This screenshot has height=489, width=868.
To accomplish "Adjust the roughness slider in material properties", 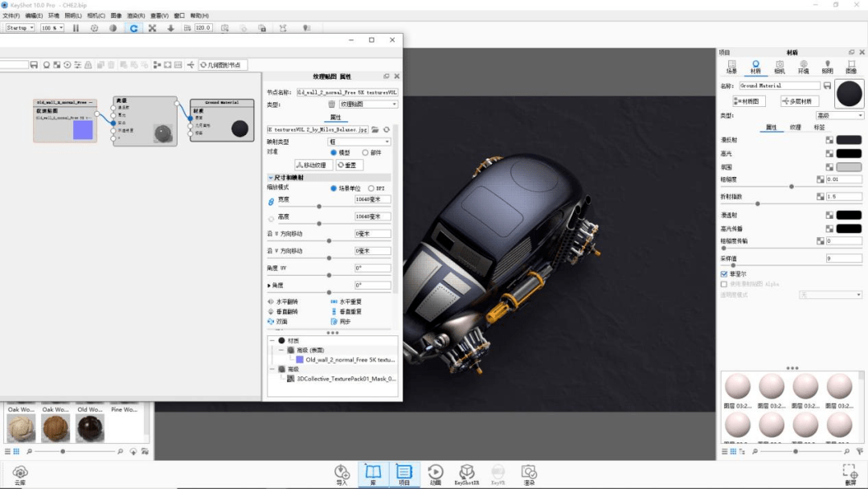I will click(x=792, y=187).
